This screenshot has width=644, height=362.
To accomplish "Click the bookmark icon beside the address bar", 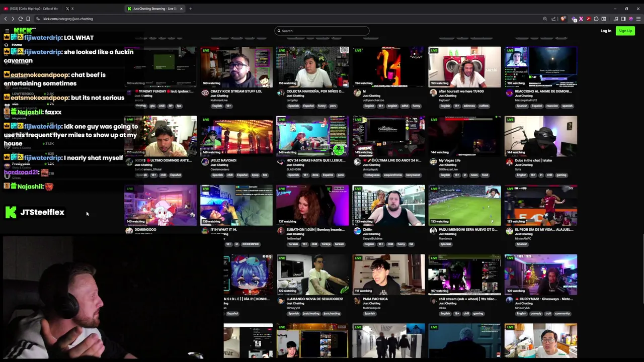I will pyautogui.click(x=28, y=19).
